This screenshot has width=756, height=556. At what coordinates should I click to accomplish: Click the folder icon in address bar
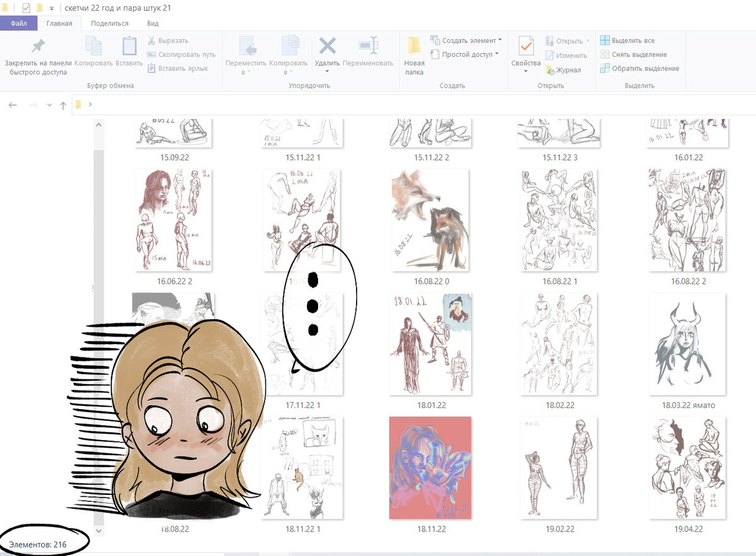(x=78, y=105)
